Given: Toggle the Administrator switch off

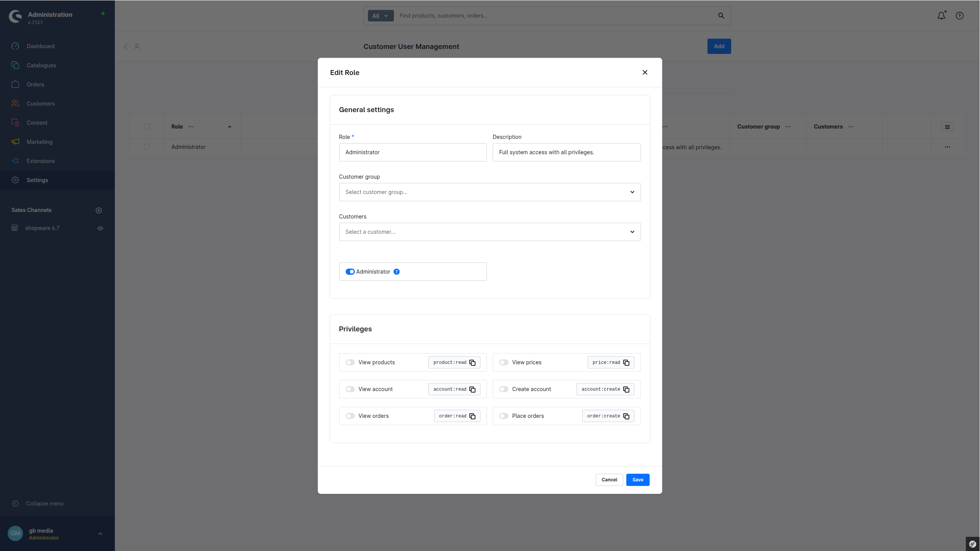Looking at the screenshot, I should tap(350, 272).
